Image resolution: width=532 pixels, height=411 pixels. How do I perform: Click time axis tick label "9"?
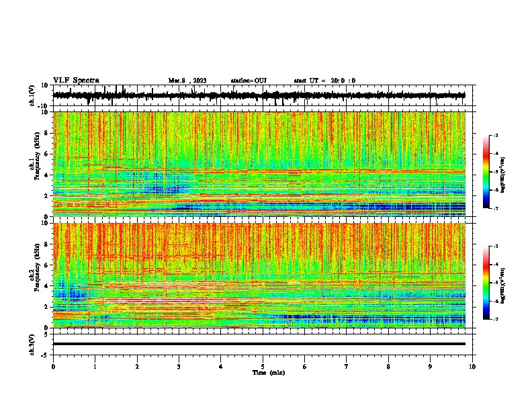[x=430, y=367]
